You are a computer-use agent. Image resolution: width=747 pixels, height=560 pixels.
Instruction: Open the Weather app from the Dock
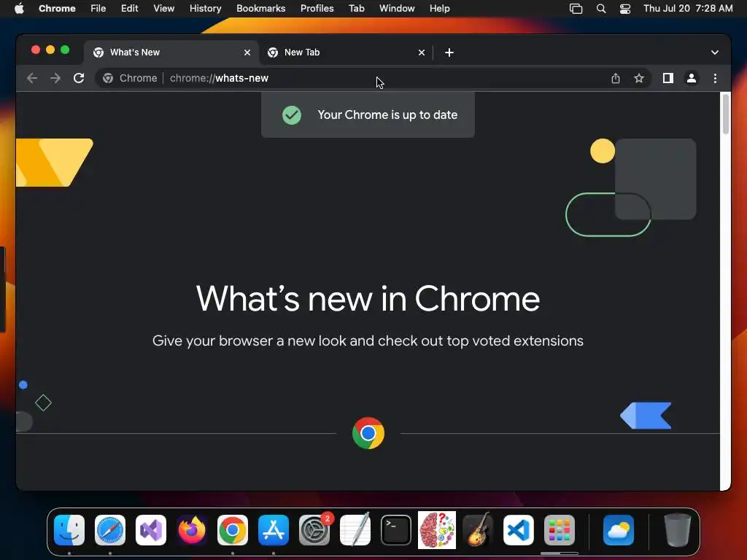(619, 530)
